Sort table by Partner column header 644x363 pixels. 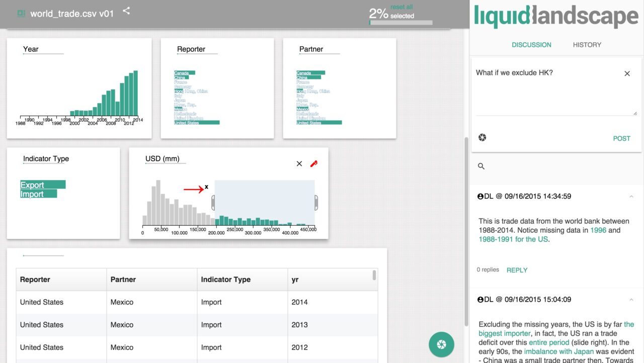pyautogui.click(x=151, y=280)
